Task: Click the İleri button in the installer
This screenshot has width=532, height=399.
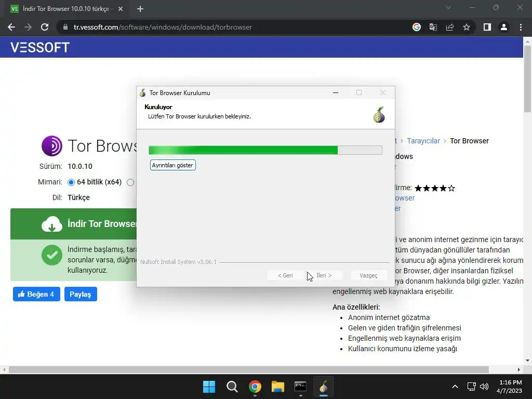Action: click(324, 275)
